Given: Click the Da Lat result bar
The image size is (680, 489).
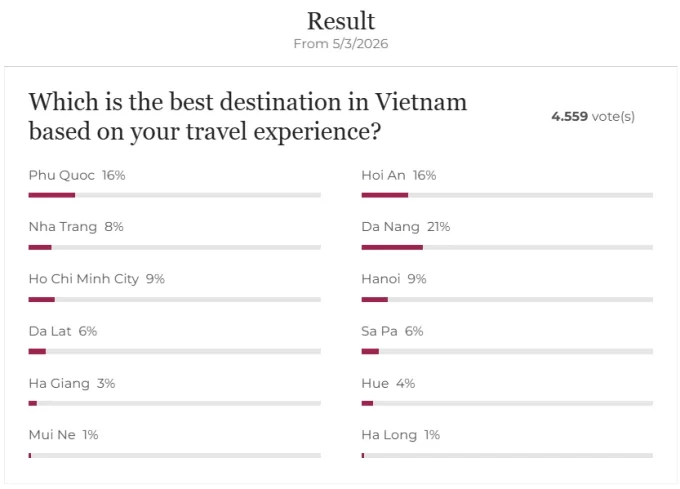Looking at the screenshot, I should tap(174, 351).
